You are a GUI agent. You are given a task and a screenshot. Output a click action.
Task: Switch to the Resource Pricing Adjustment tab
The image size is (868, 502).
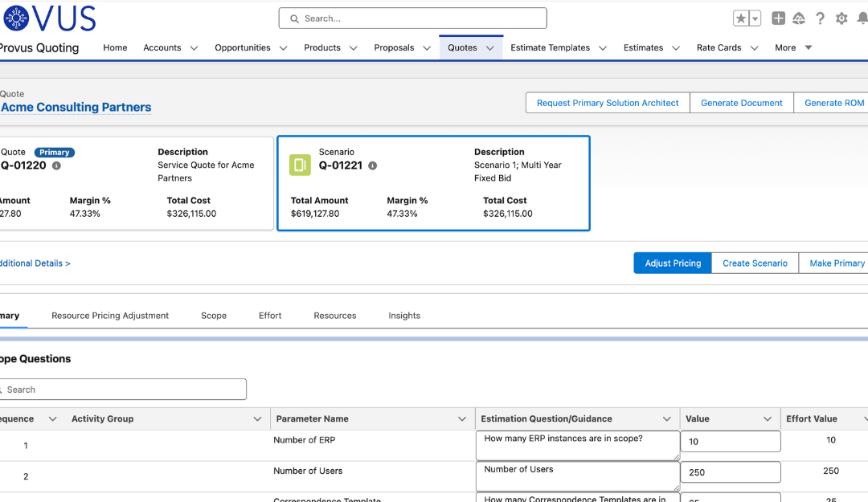point(110,316)
